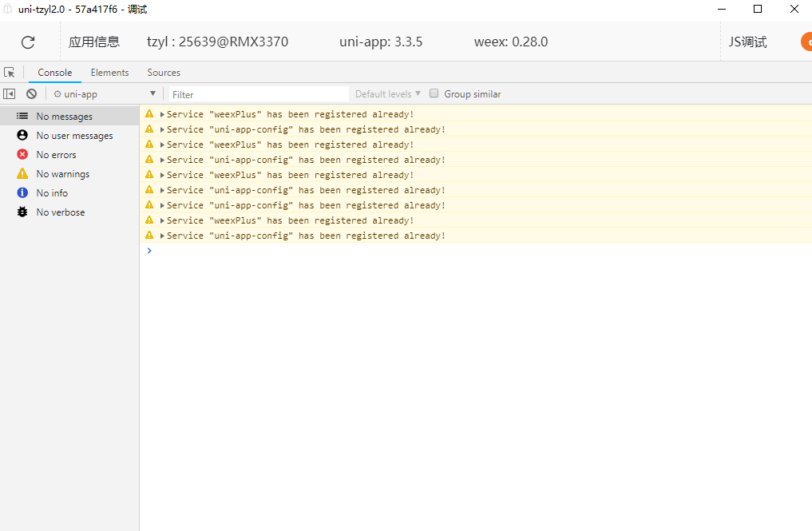Expand the third log row weexPlus warning

click(x=162, y=145)
